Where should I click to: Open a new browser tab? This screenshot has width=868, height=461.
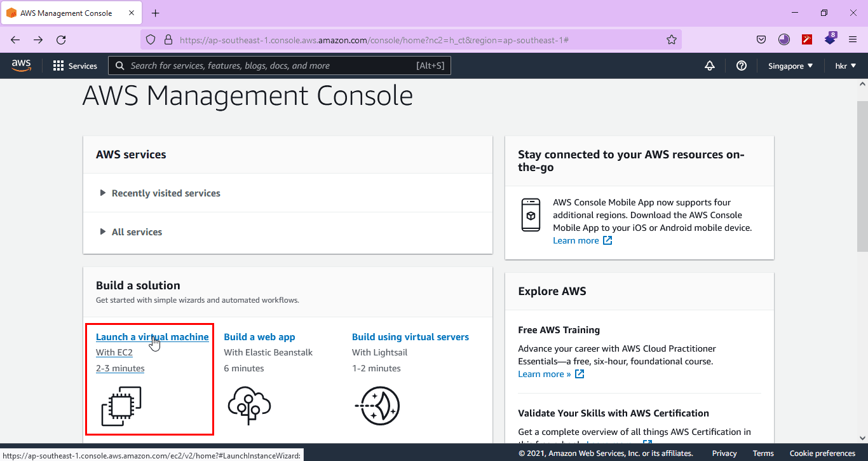click(156, 13)
